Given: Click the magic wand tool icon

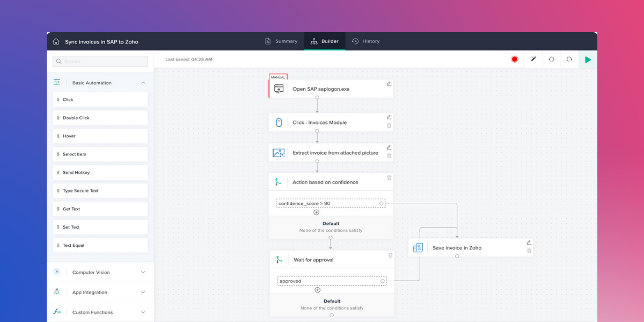Looking at the screenshot, I should click(533, 59).
